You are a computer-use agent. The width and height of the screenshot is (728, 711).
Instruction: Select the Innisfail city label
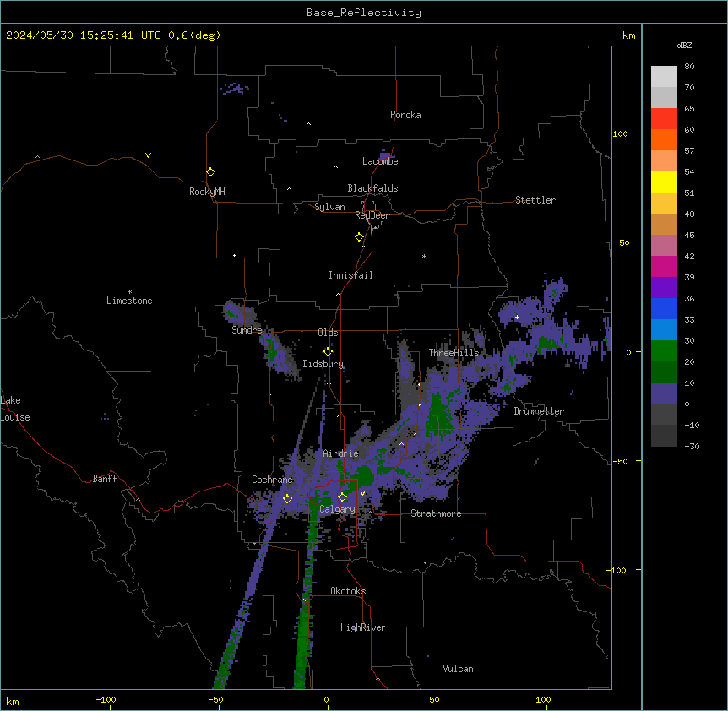350,275
